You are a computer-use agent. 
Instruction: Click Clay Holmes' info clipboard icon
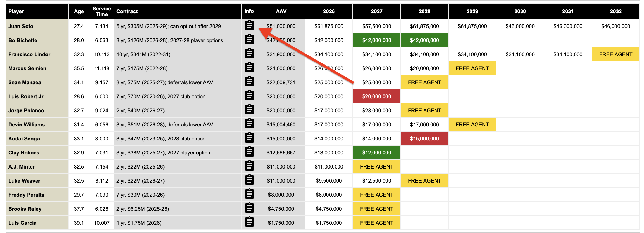click(x=249, y=152)
